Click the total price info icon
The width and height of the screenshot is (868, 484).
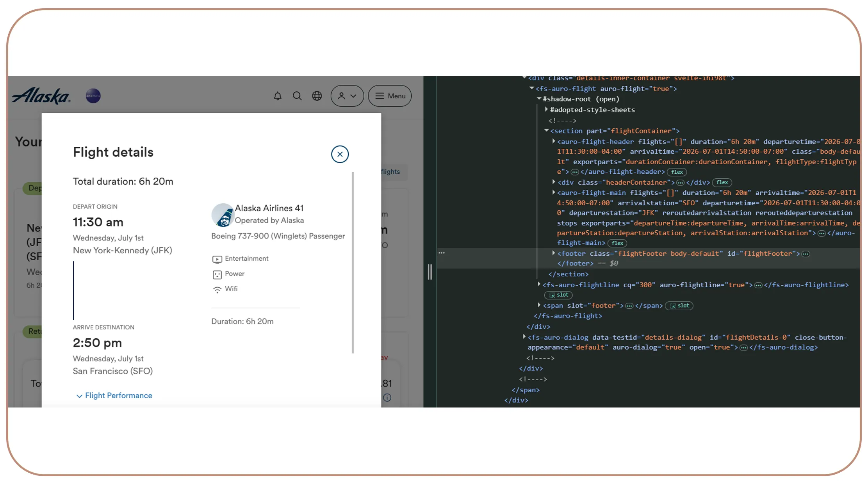tap(387, 397)
